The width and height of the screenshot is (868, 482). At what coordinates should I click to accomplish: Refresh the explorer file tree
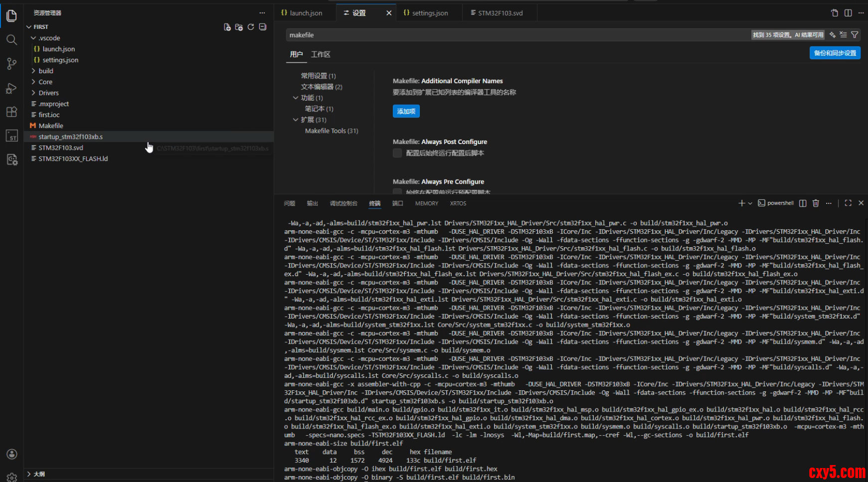(x=251, y=27)
